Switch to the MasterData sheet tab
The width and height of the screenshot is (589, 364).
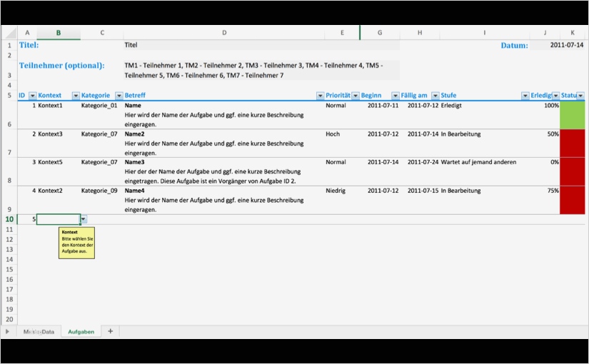pyautogui.click(x=39, y=332)
